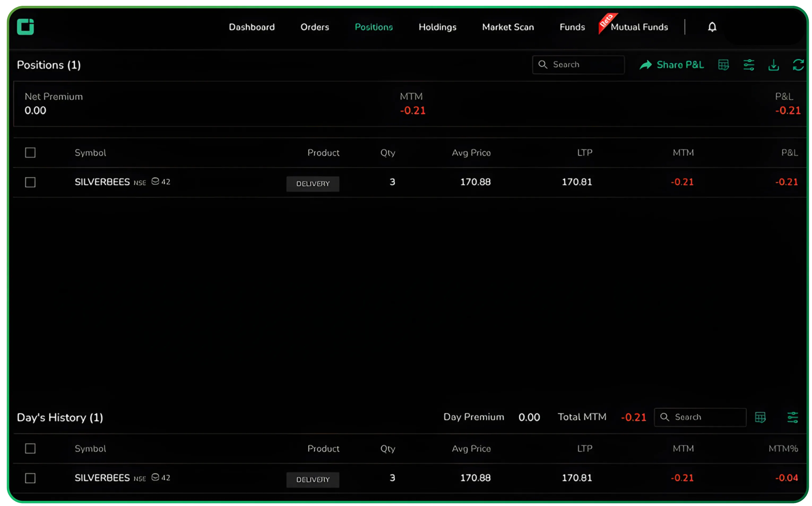
Task: Refresh the positions list
Action: pos(798,64)
